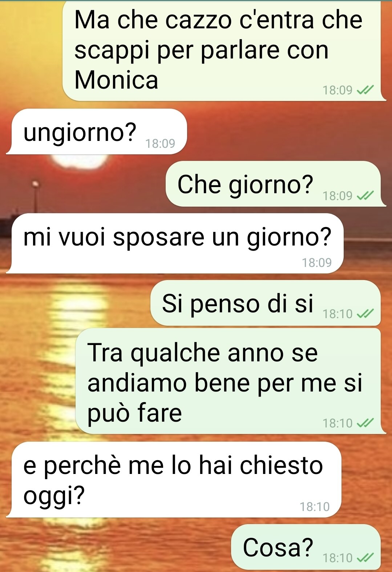
Task: Tap the word 'Monica' in the top message
Action: pos(116,80)
